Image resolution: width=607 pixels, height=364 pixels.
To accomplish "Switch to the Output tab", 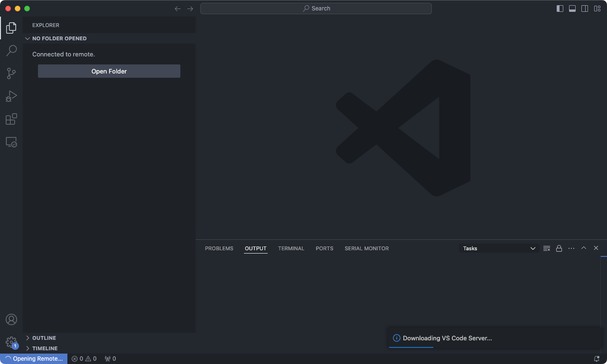I will [256, 248].
